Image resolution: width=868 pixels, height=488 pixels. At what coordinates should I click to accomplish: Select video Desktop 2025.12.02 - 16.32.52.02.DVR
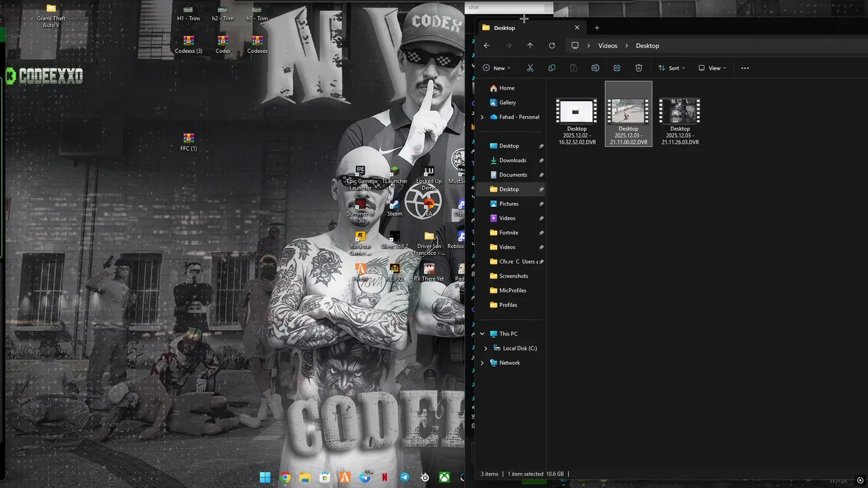click(x=577, y=121)
